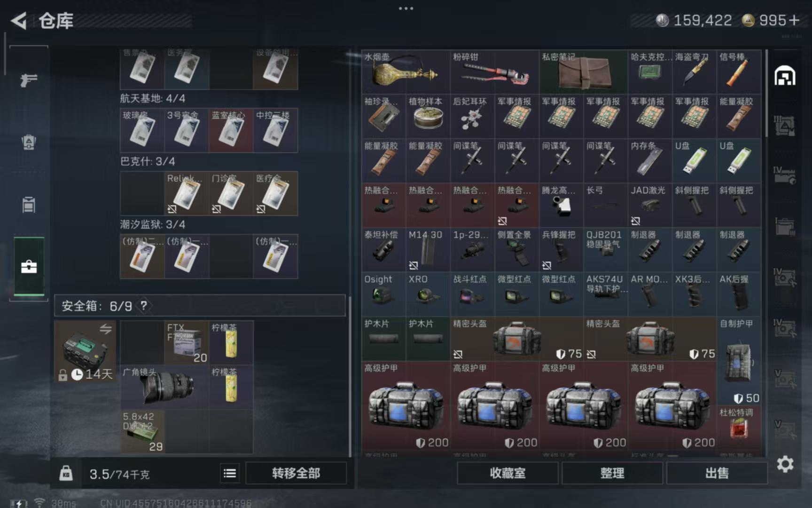Choose the 战斗红点 sight
The width and height of the screenshot is (812, 508).
click(472, 294)
